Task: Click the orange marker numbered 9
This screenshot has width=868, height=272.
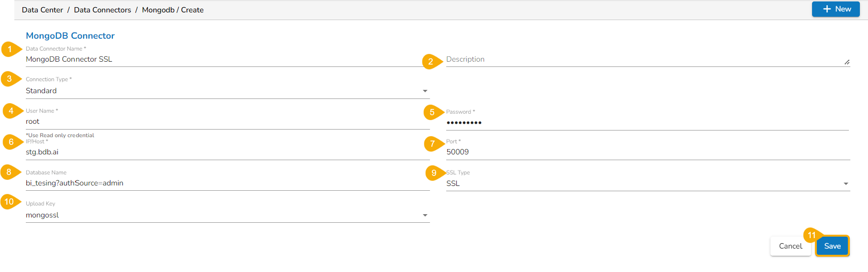Action: tap(434, 173)
